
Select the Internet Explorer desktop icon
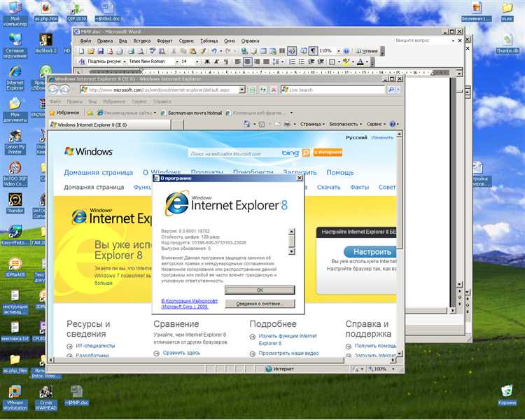pyautogui.click(x=15, y=78)
